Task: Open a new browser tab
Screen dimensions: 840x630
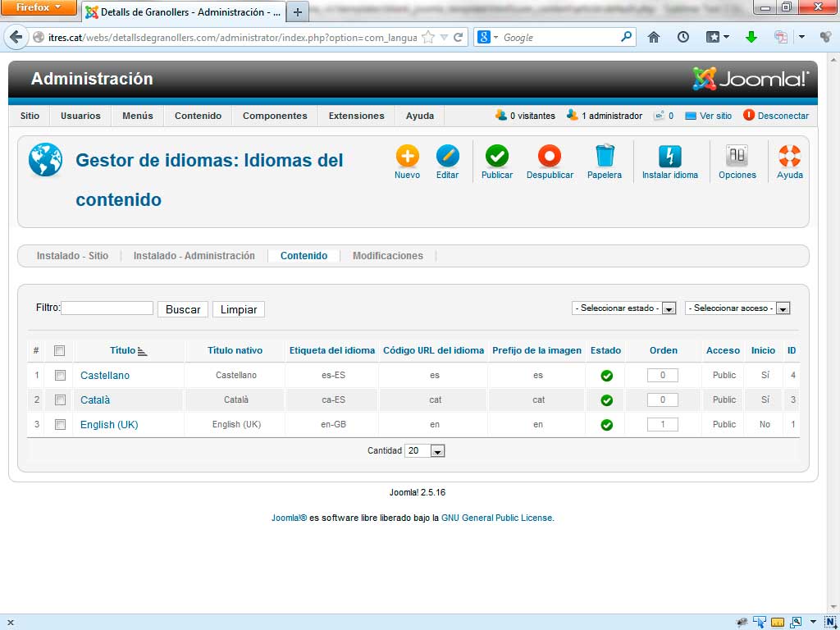Action: [297, 12]
